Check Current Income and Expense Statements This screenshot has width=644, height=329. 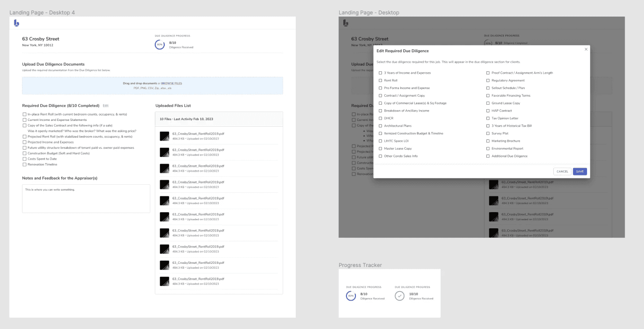pyautogui.click(x=25, y=120)
